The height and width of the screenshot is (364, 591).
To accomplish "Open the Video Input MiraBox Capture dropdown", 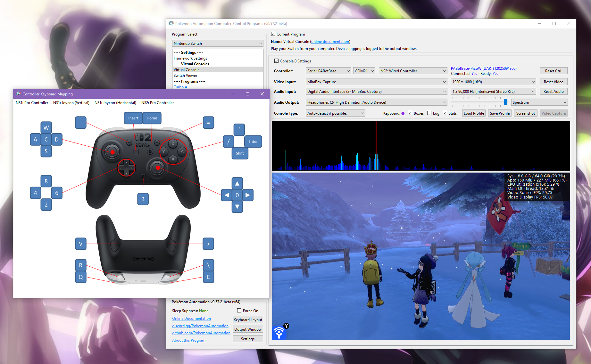I will point(376,82).
